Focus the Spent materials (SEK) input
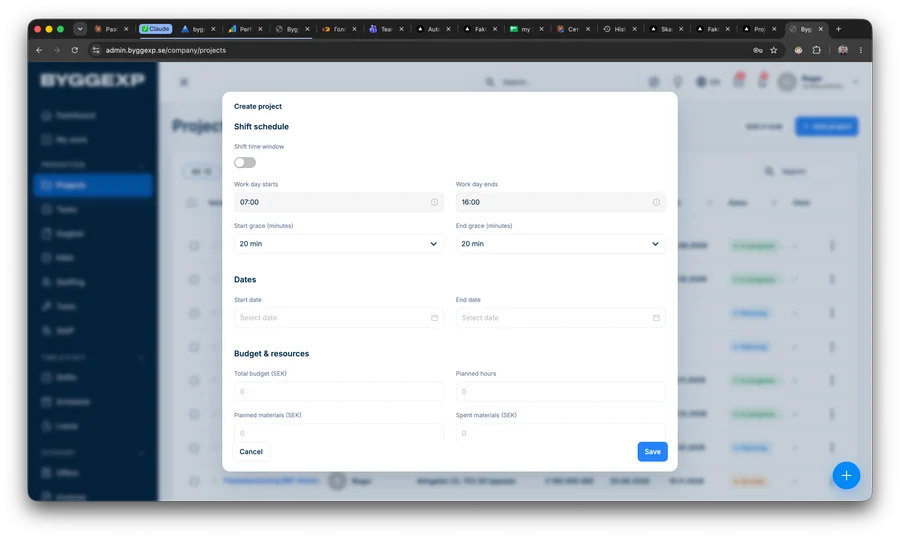The image size is (900, 538). click(x=560, y=432)
